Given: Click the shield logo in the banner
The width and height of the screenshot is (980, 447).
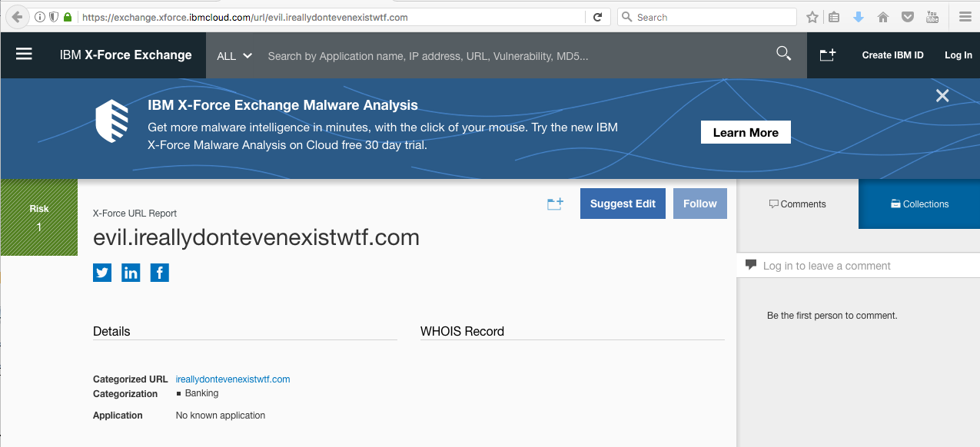Looking at the screenshot, I should (111, 121).
